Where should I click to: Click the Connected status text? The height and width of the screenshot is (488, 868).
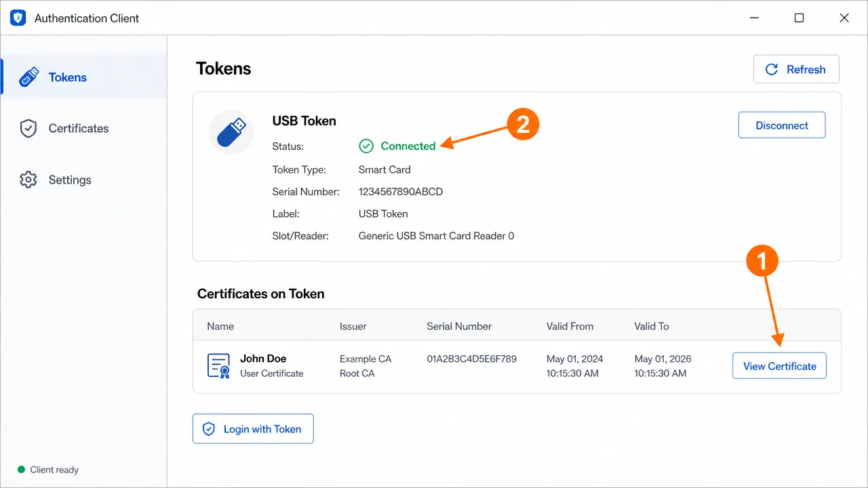pos(408,146)
